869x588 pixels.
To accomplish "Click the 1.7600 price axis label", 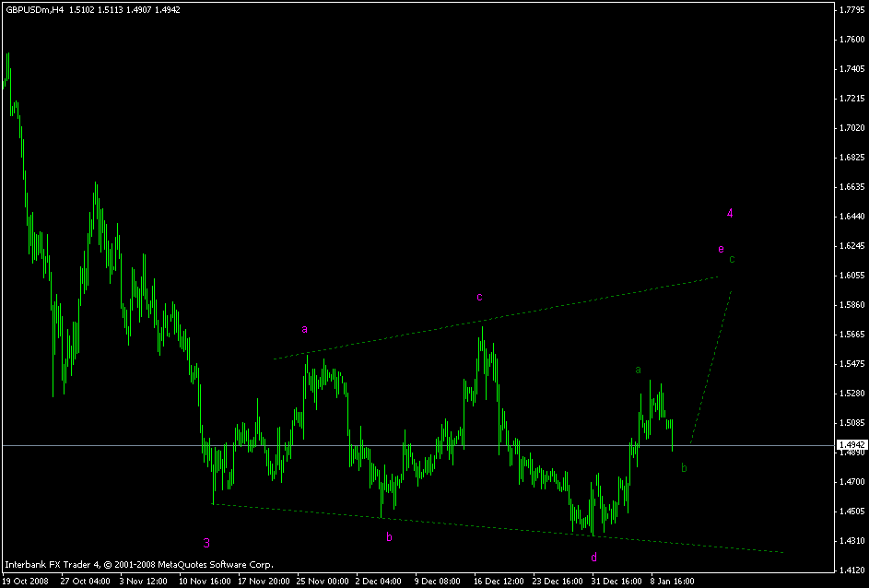I will [851, 39].
